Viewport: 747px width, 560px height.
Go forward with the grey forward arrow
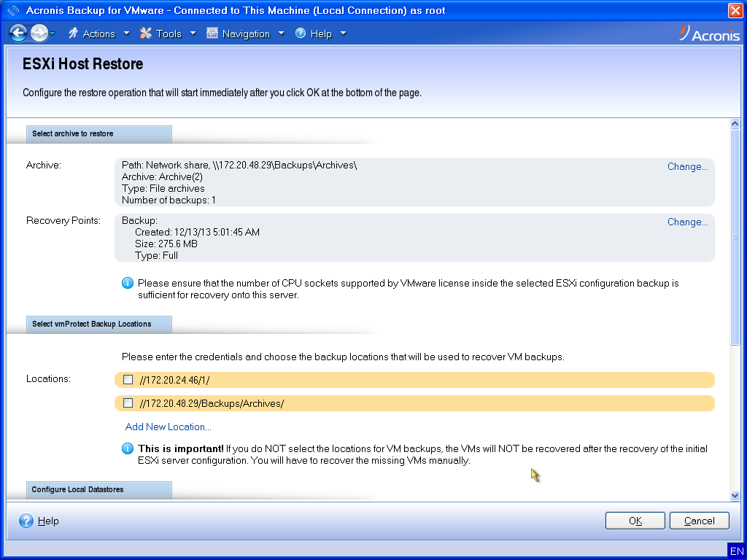tap(39, 34)
